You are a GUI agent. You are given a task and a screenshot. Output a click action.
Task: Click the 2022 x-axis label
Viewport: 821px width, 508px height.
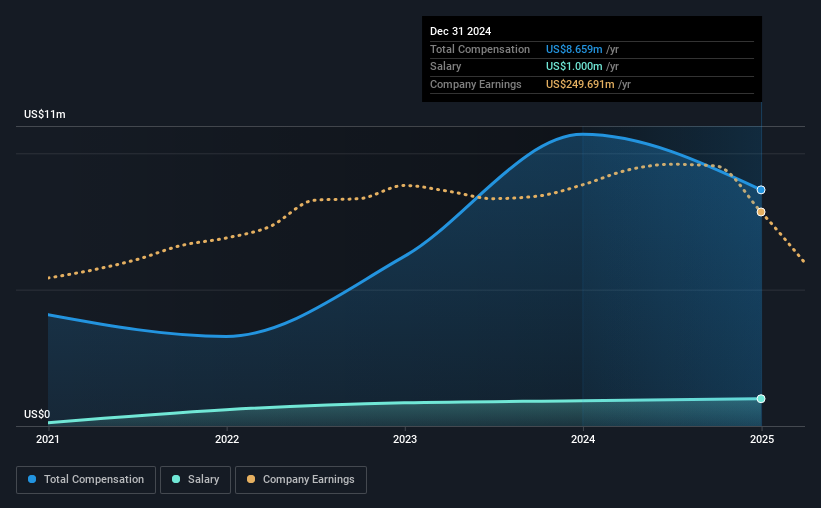(x=227, y=439)
